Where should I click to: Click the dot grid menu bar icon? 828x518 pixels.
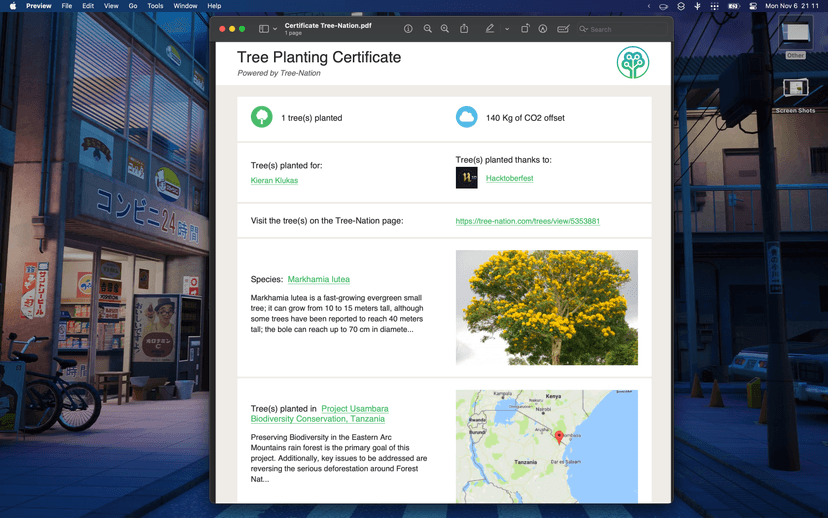coord(714,6)
